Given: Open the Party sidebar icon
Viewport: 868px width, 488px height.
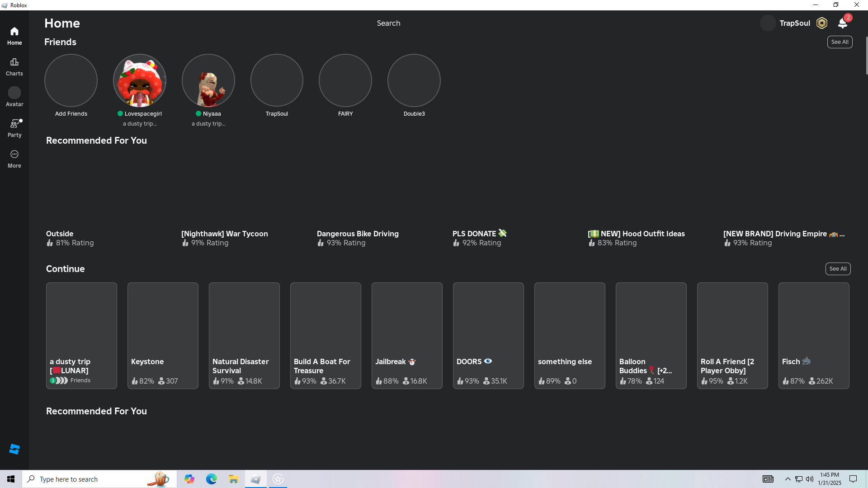Looking at the screenshot, I should tap(14, 128).
